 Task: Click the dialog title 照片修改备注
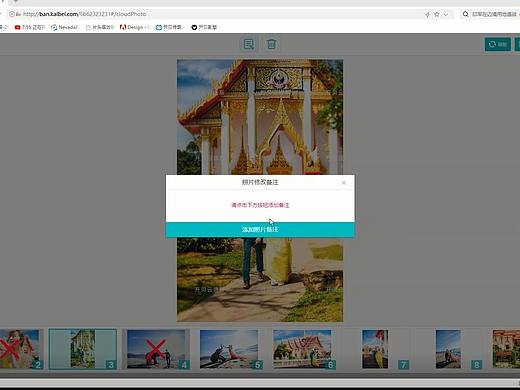[260, 182]
